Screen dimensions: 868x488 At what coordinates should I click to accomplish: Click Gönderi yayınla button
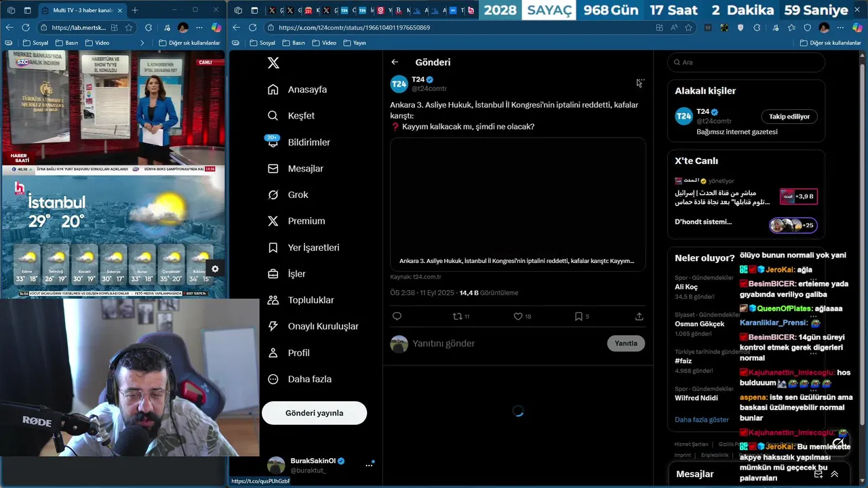point(314,413)
